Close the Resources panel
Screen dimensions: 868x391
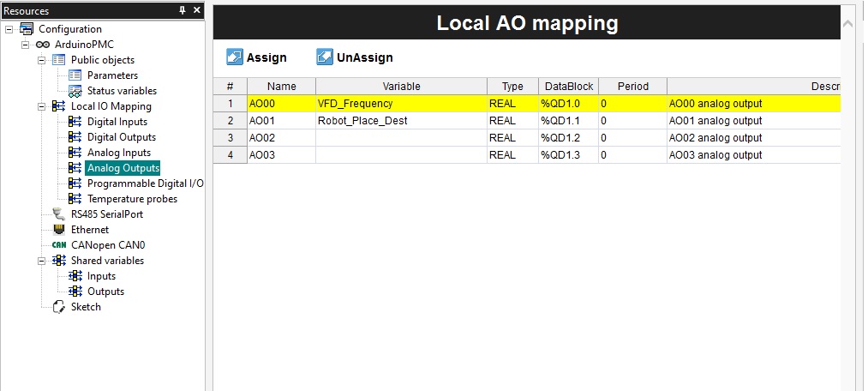click(x=196, y=10)
